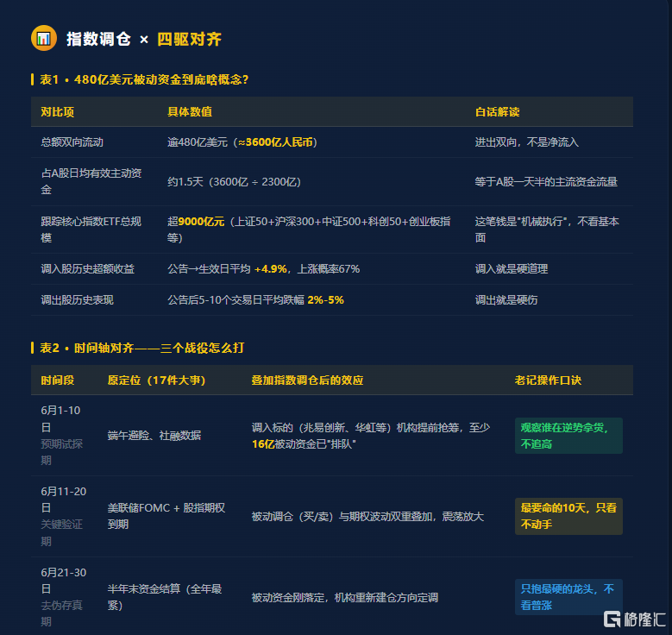Select row label 跟踪核心指数ETF总规模
Viewport: 672px width, 635px height.
point(91,229)
